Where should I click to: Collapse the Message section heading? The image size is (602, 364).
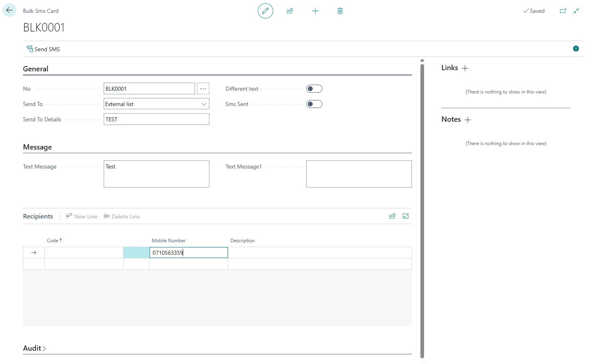point(38,147)
